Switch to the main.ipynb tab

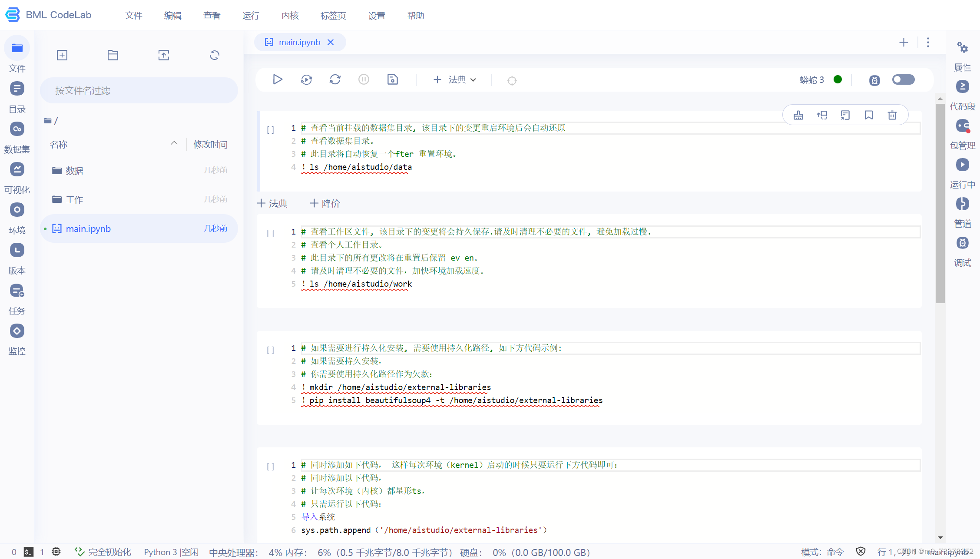[299, 42]
